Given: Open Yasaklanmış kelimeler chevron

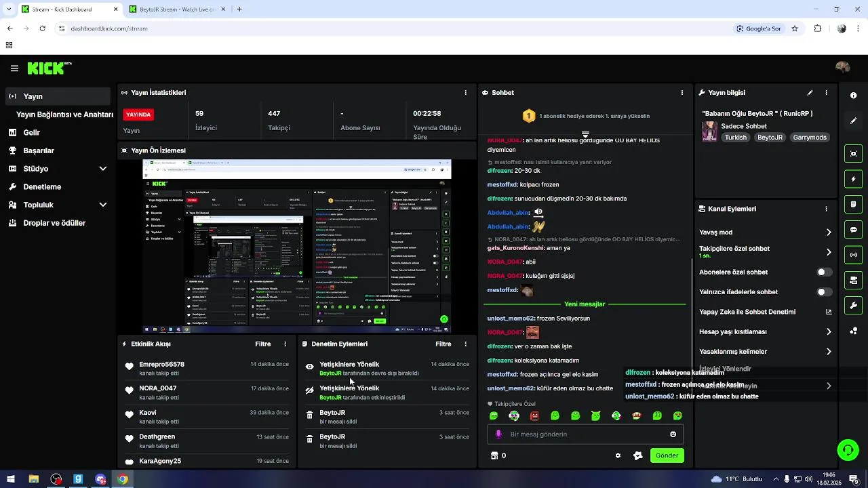Looking at the screenshot, I should [x=829, y=352].
